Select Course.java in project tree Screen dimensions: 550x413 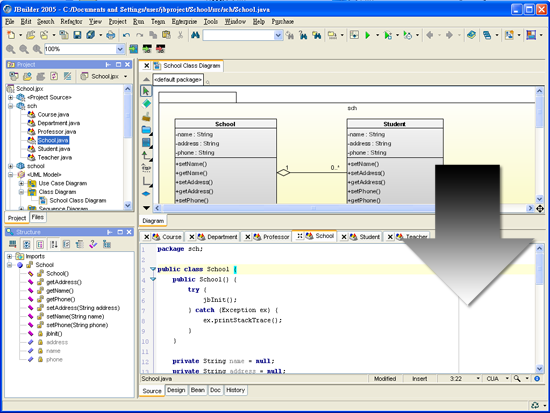click(53, 114)
